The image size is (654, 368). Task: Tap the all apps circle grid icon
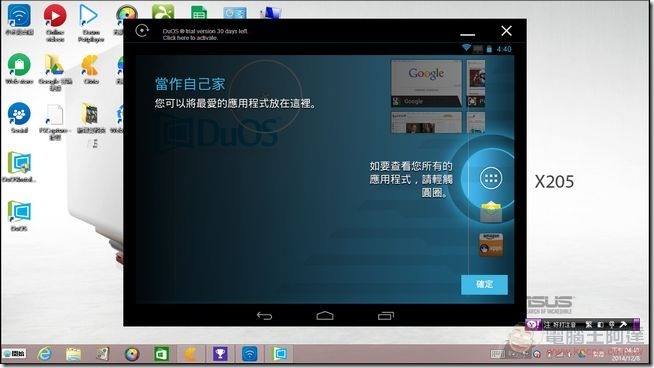(x=490, y=179)
